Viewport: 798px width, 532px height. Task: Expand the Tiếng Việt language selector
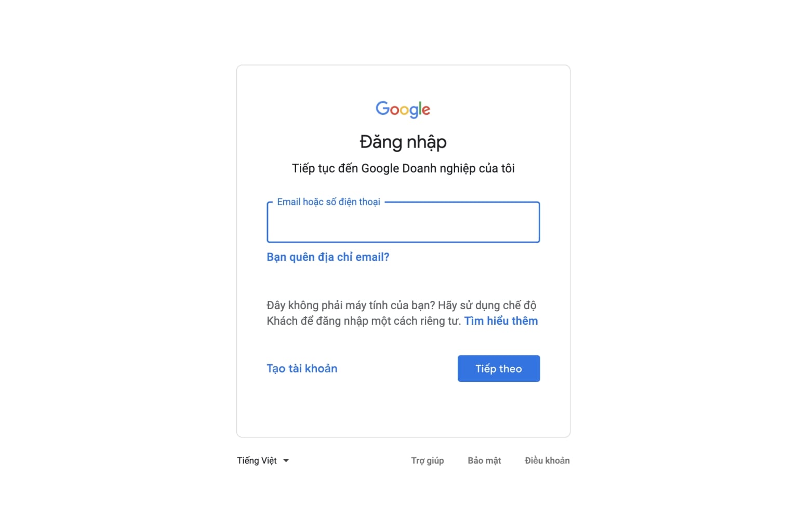click(x=263, y=461)
